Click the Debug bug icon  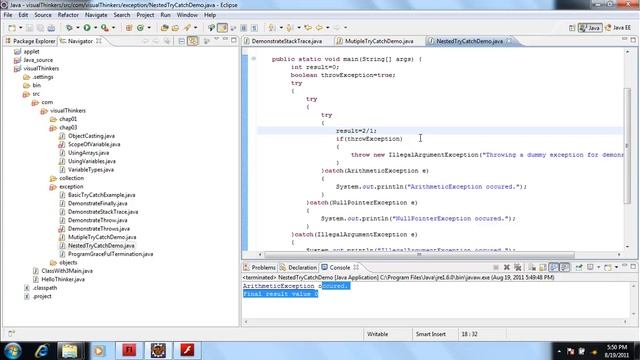point(69,28)
